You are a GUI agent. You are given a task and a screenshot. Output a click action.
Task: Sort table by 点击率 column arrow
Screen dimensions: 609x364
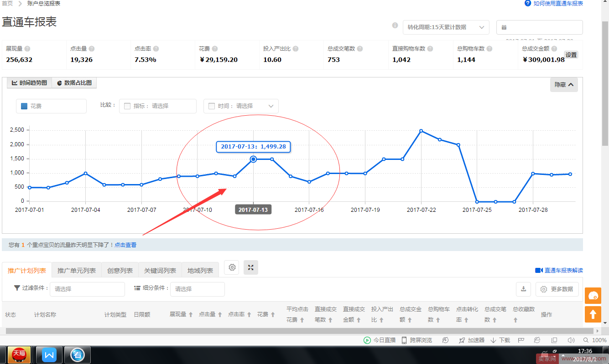click(x=249, y=315)
